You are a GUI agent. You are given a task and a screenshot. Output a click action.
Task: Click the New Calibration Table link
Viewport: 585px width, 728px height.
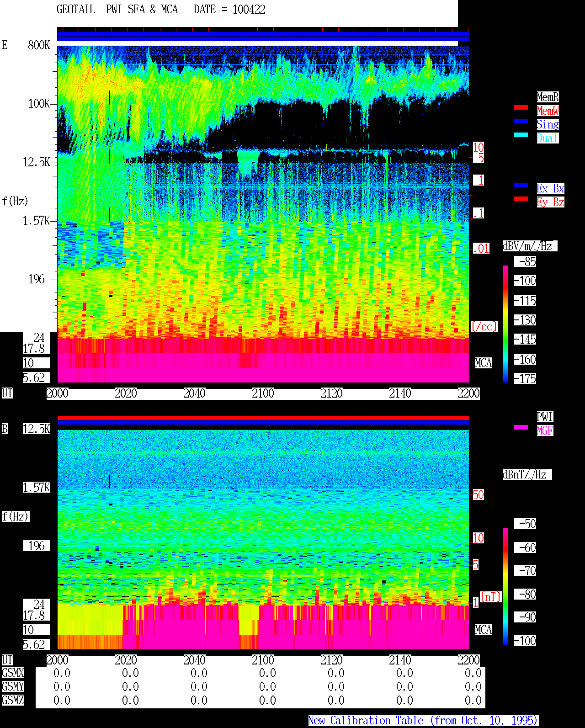point(423,721)
